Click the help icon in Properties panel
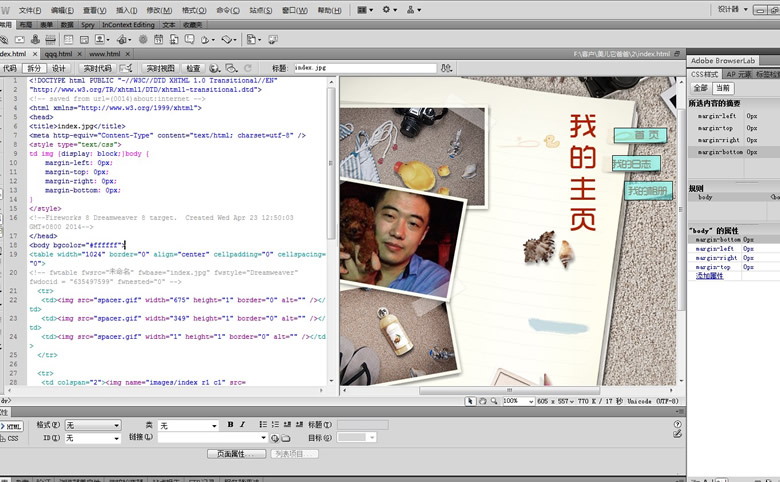Screen dimensions: 780x482 (x=676, y=425)
